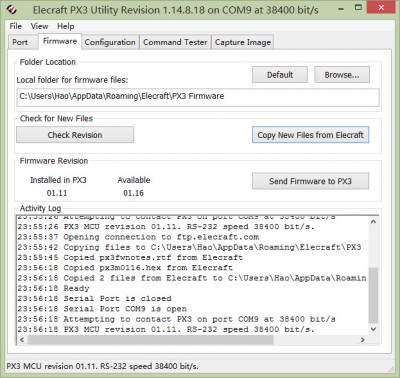Minimize the PX3 Utility window
400x378 pixels.
(x=341, y=8)
